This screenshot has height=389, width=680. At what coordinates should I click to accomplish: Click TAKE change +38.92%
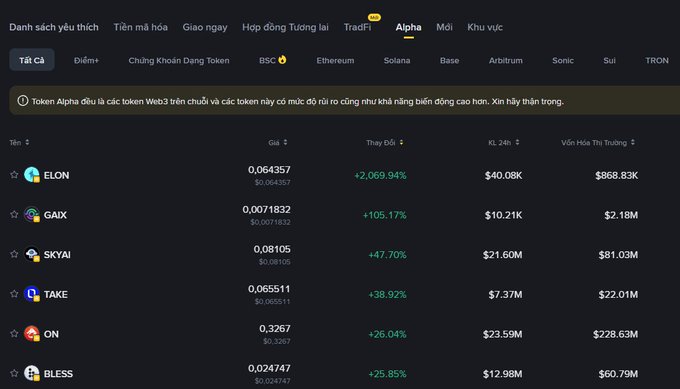[x=387, y=294]
